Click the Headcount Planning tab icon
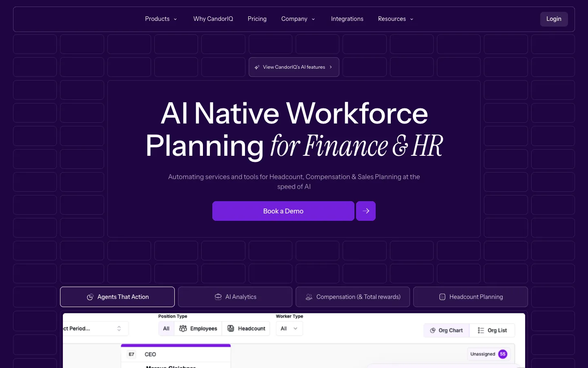588x368 pixels. click(x=442, y=297)
